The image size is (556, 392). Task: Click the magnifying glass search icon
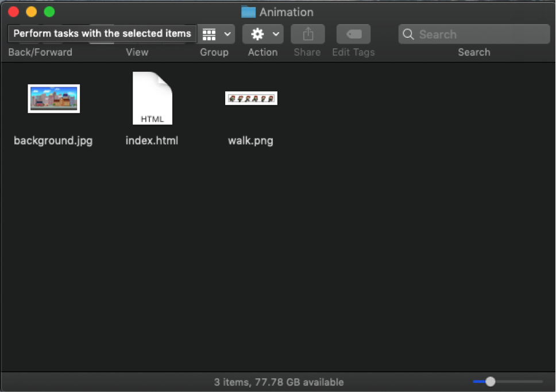coord(408,34)
